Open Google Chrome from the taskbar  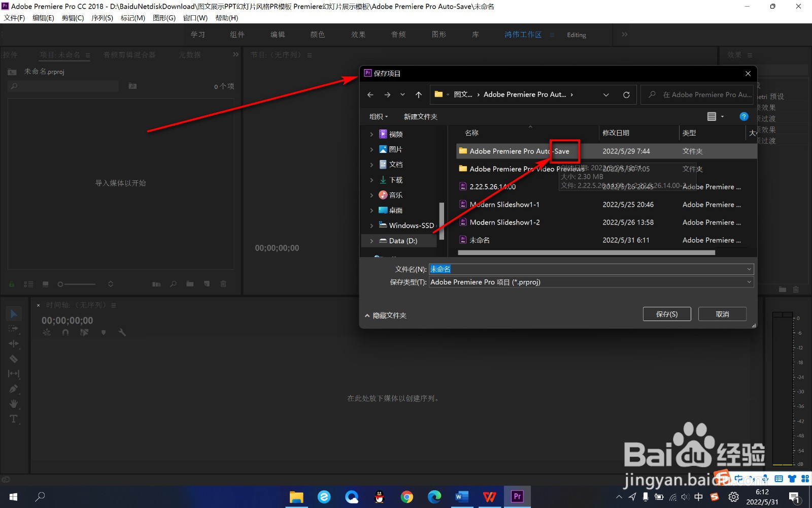(x=407, y=496)
